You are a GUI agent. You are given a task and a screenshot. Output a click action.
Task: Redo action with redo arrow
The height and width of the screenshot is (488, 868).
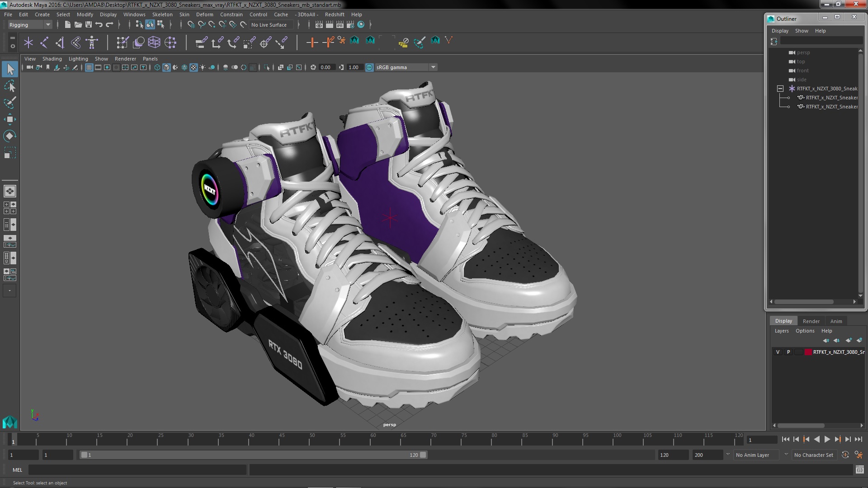pos(109,25)
